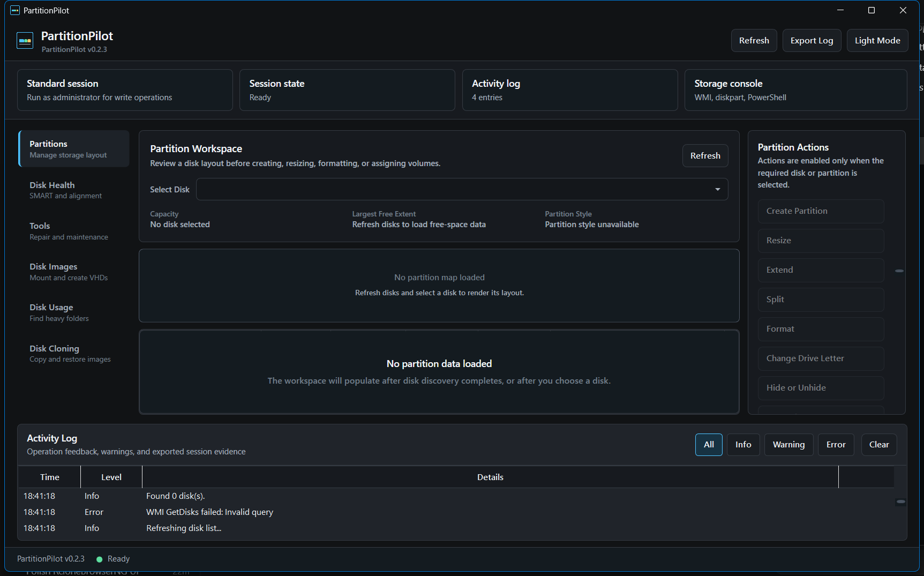Open the Partitions navigation item
924x576 pixels.
74,149
